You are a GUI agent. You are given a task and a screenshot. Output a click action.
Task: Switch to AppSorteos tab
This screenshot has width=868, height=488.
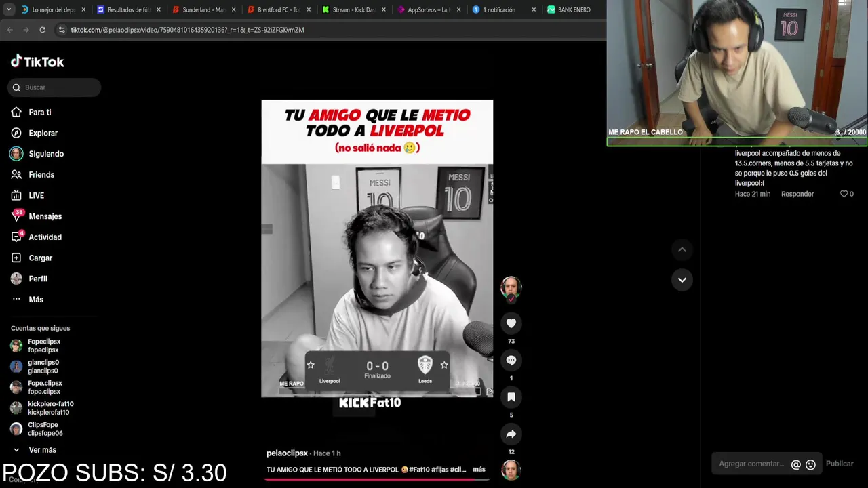tap(429, 9)
